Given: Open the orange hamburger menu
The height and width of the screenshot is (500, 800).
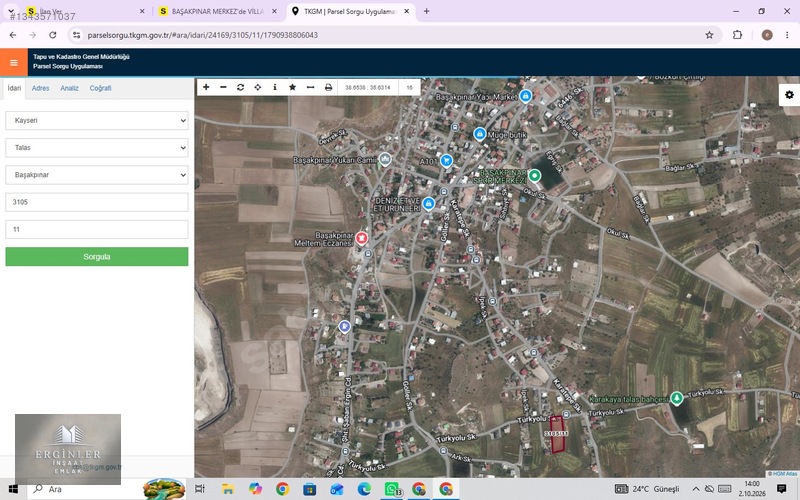Looking at the screenshot, I should pyautogui.click(x=14, y=63).
